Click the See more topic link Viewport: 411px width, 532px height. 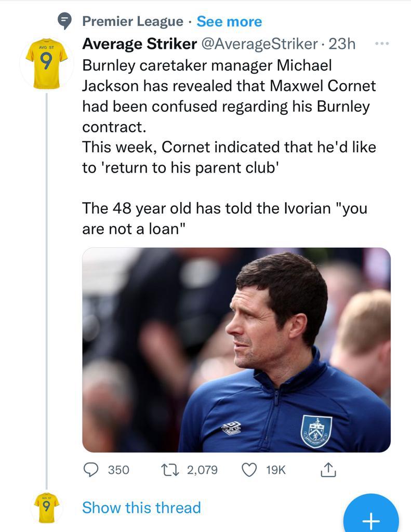click(229, 21)
